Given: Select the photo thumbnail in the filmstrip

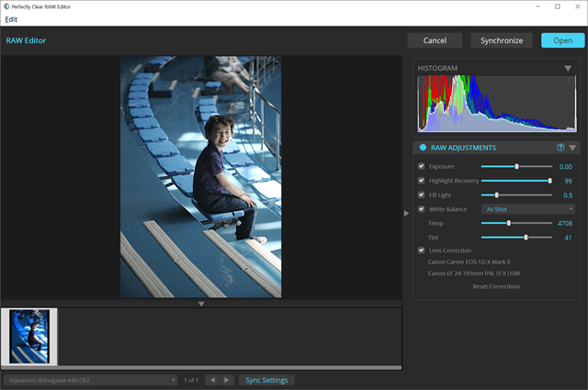Looking at the screenshot, I should 29,337.
